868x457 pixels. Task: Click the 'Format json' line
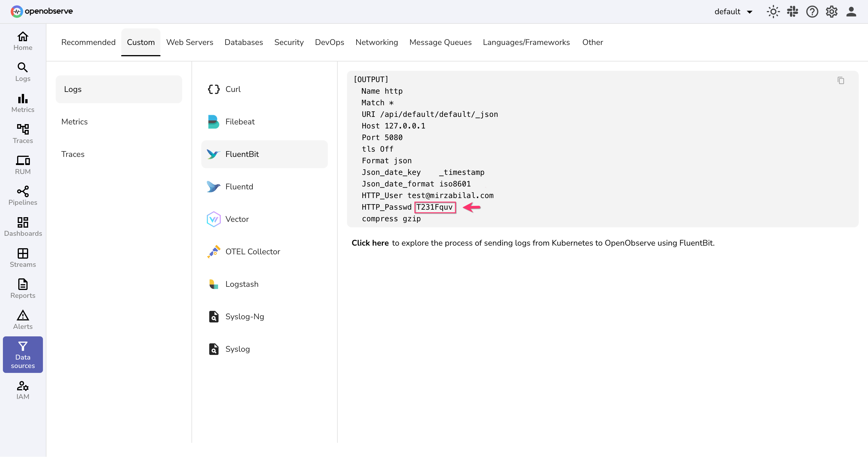point(386,161)
